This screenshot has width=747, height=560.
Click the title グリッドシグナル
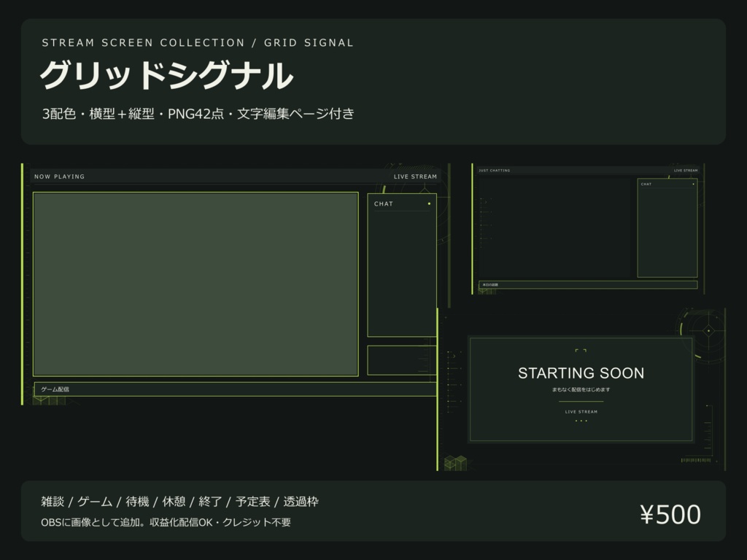pyautogui.click(x=166, y=75)
